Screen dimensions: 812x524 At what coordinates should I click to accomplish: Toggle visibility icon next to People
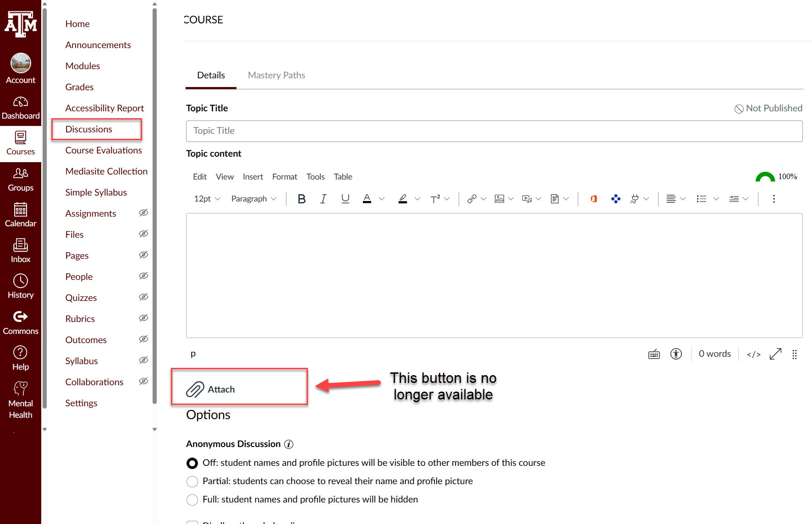[143, 276]
